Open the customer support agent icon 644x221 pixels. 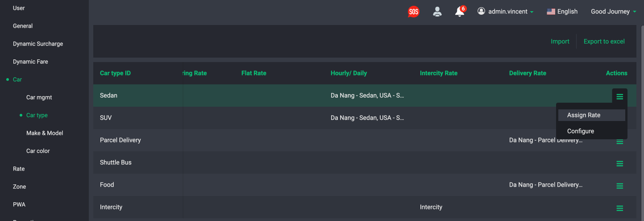[437, 12]
